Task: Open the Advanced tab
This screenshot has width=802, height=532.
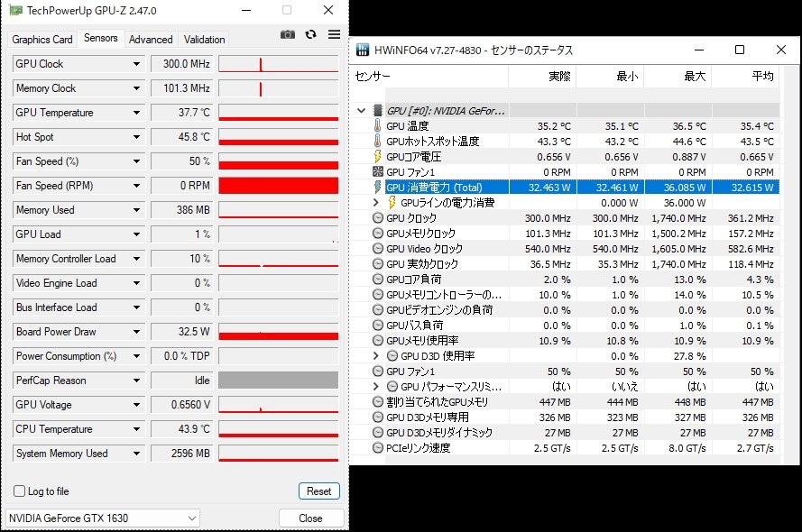Action: tap(151, 40)
